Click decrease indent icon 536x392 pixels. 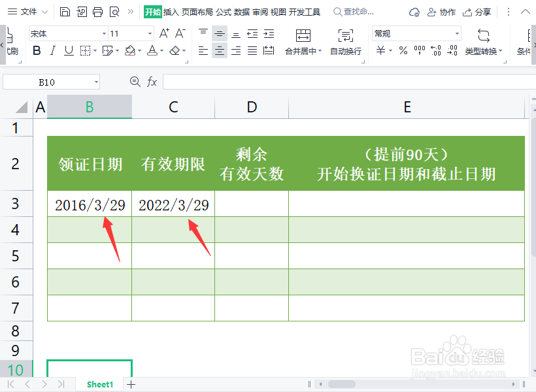pos(252,33)
